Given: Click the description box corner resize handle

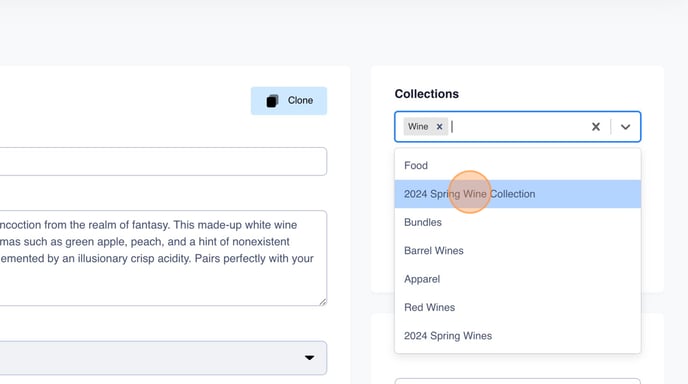Looking at the screenshot, I should pyautogui.click(x=323, y=301).
